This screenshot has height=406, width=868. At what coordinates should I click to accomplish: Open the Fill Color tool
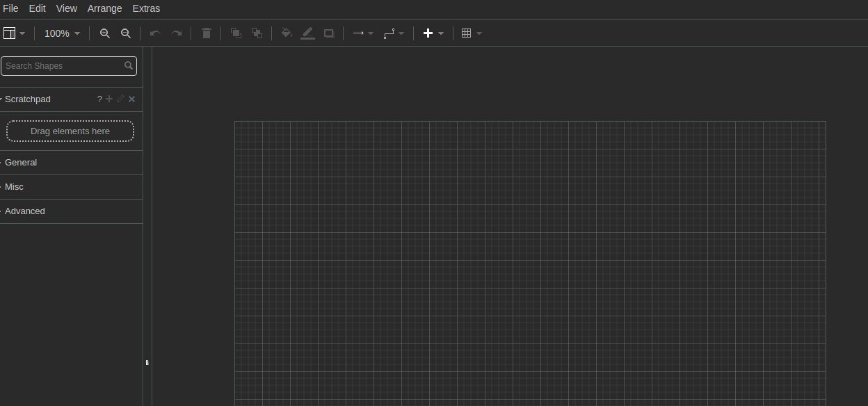286,33
